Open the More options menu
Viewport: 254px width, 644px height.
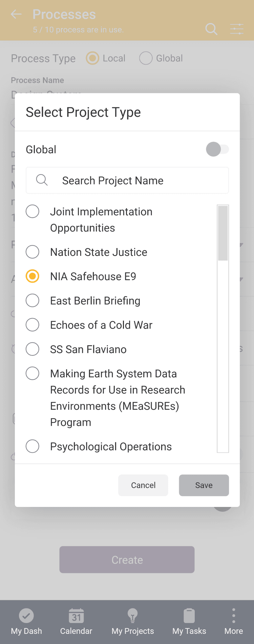[233, 622]
